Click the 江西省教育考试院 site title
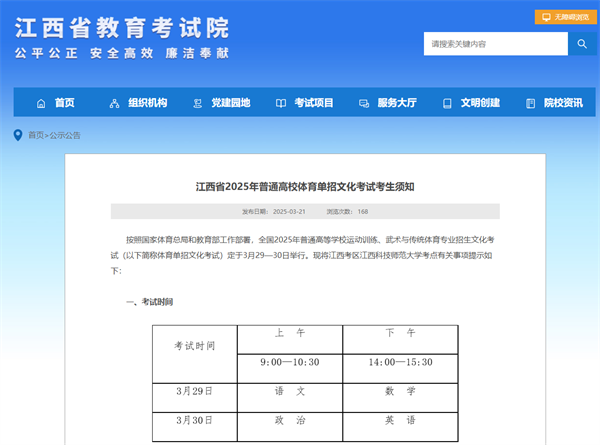Viewport: 600px width, 445px height. (x=122, y=28)
